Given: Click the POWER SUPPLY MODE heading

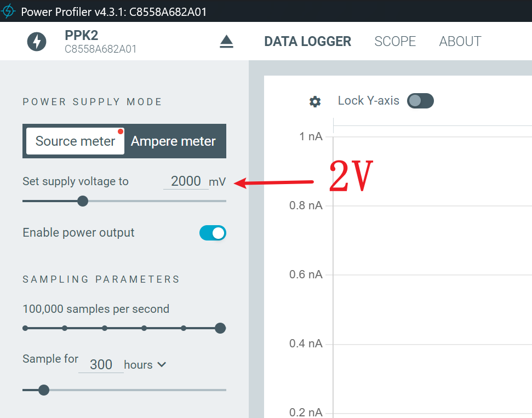Looking at the screenshot, I should pyautogui.click(x=92, y=102).
